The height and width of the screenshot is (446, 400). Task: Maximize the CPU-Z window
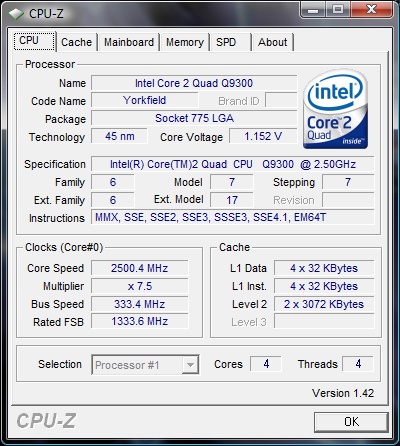coord(338,10)
